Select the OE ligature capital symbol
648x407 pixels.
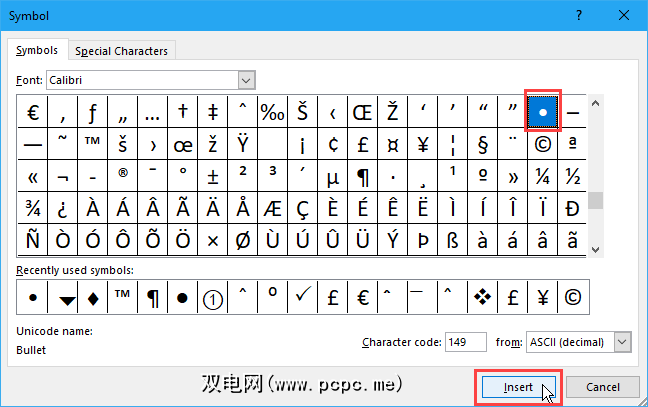pos(362,112)
